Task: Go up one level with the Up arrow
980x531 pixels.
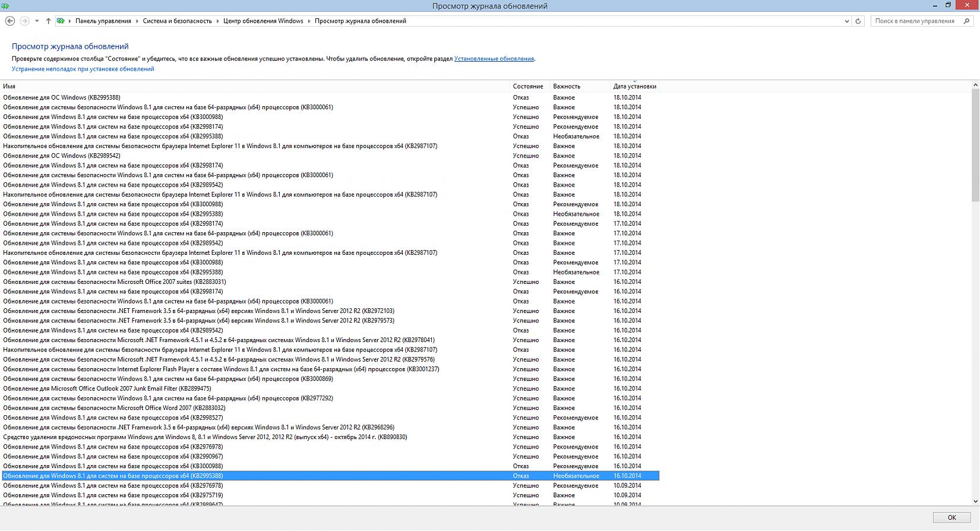Action: pos(48,21)
